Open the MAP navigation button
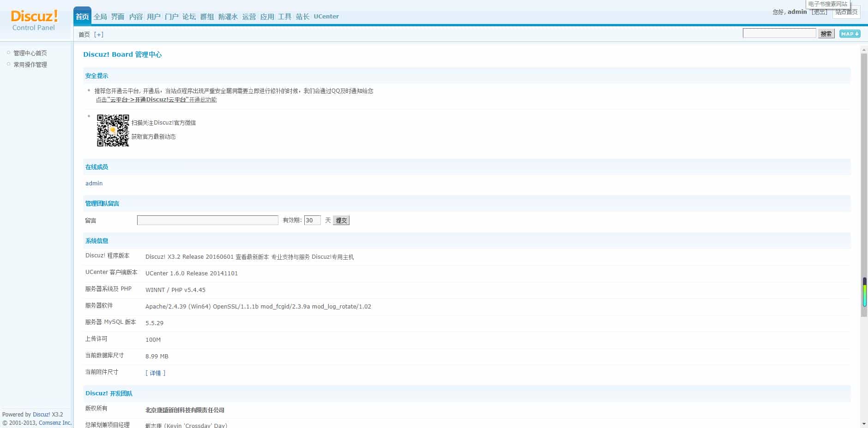The image size is (868, 428). tap(850, 34)
